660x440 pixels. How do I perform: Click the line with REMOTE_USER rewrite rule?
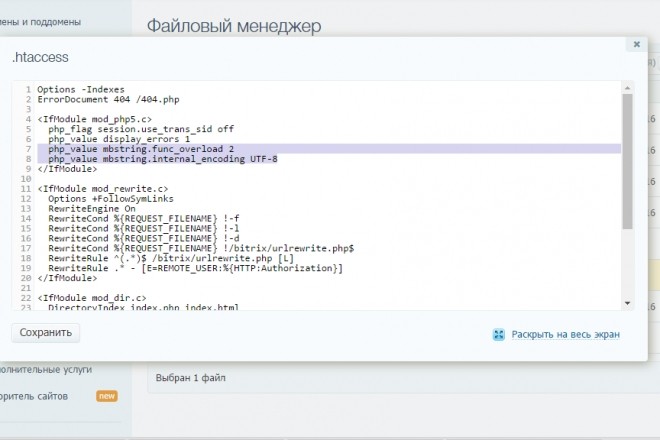tap(195, 268)
